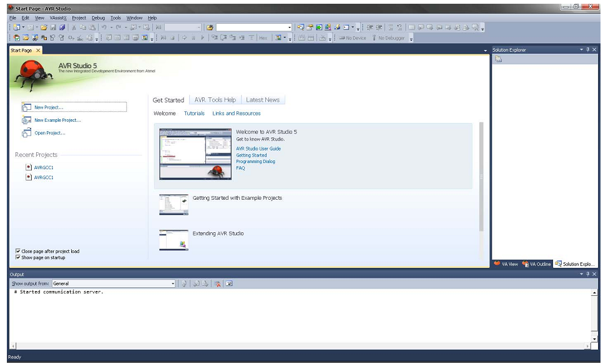This screenshot has width=613, height=364.
Task: Click the Properties Window toolbar icon
Action: click(x=310, y=27)
